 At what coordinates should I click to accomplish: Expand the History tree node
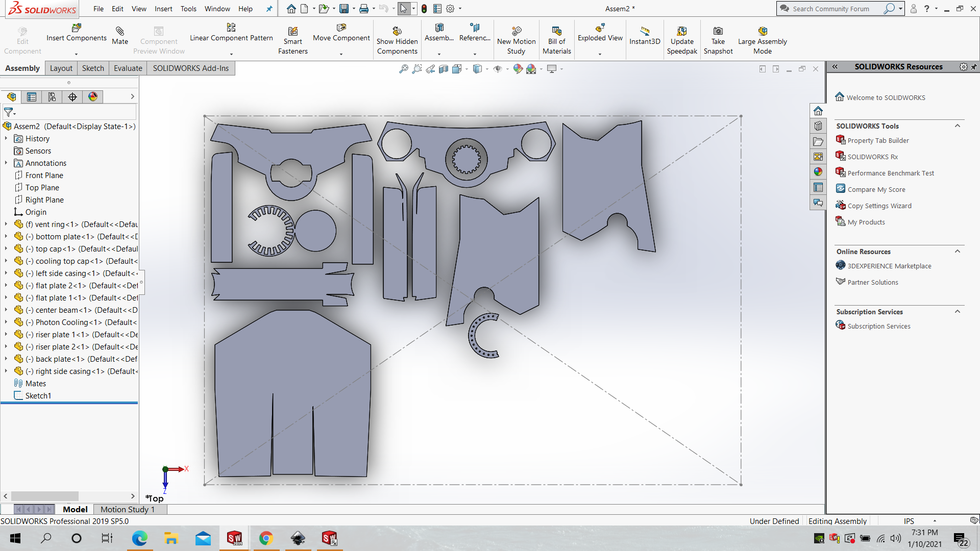point(6,139)
